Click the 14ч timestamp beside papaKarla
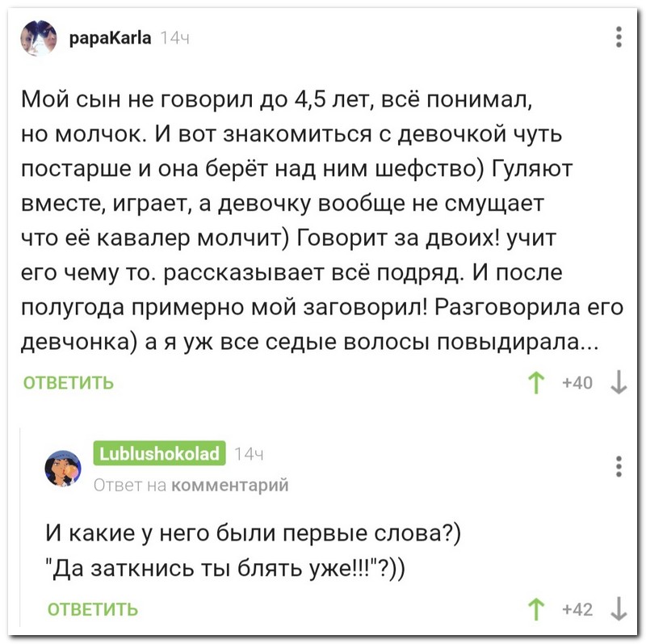This screenshot has width=646, height=644. tap(174, 39)
